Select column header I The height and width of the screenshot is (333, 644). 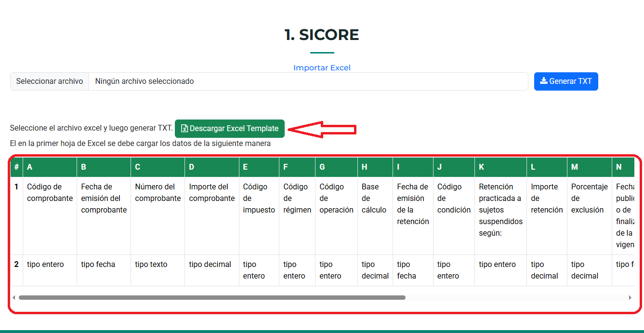pyautogui.click(x=413, y=167)
